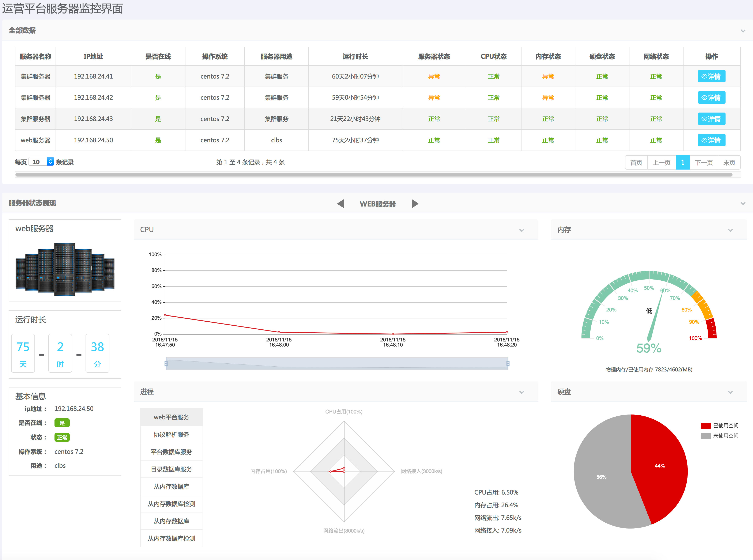Screen dimensions: 753x560
Task: Toggle 未使用空间 legend swatch
Action: point(705,436)
